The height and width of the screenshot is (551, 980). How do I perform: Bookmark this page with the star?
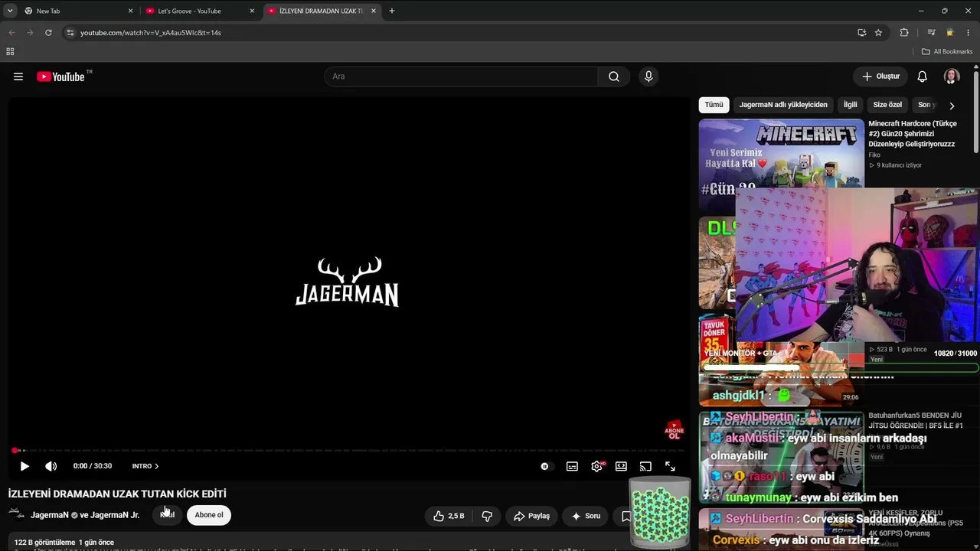[878, 33]
